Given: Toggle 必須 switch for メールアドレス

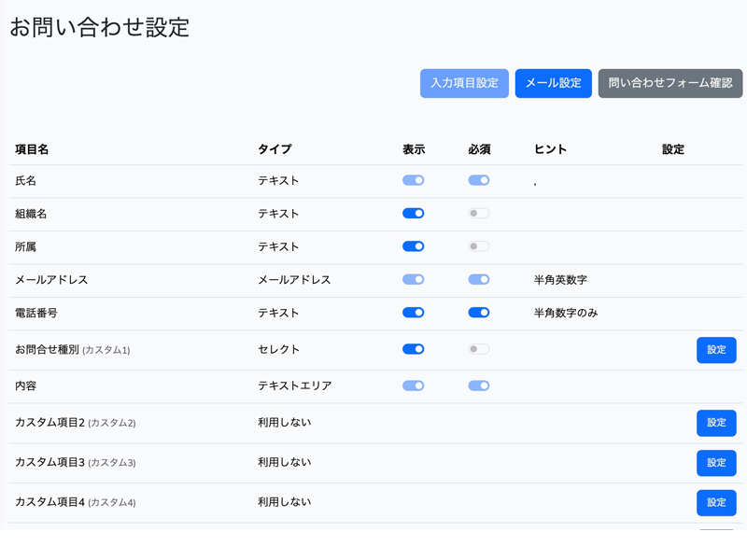Looking at the screenshot, I should click(x=478, y=280).
